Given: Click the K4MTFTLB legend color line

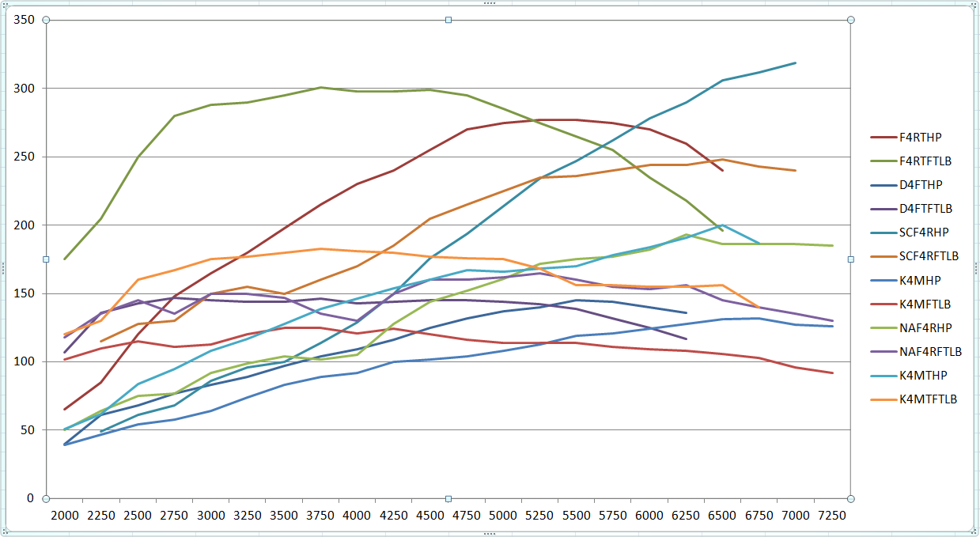Looking at the screenshot, I should (882, 399).
